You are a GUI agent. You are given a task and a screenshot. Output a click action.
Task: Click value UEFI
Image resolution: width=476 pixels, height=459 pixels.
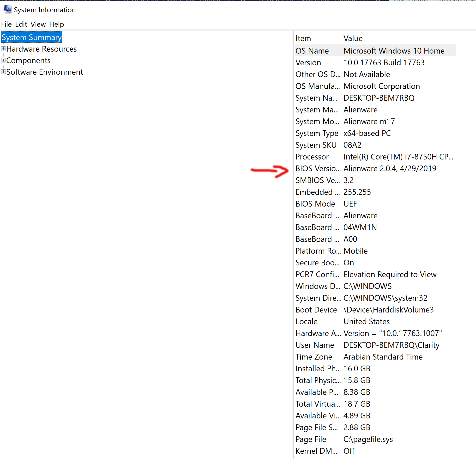click(351, 204)
